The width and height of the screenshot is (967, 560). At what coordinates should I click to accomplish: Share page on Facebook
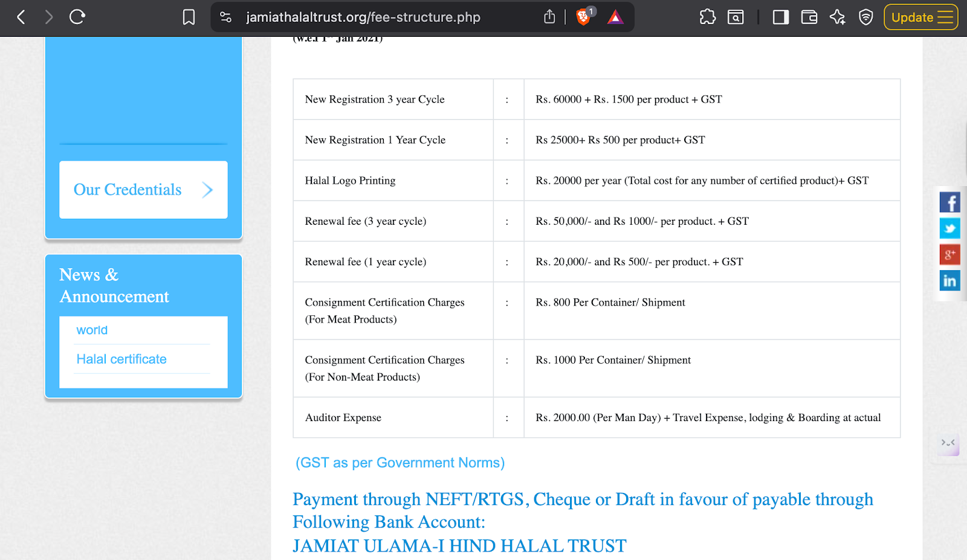pyautogui.click(x=949, y=202)
